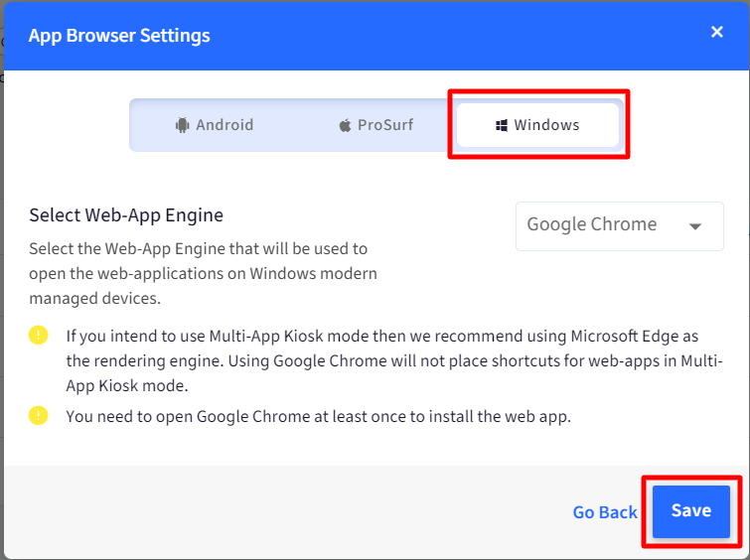Click the warning icon for Chrome install note
Screen dimensions: 750x560
(39, 415)
